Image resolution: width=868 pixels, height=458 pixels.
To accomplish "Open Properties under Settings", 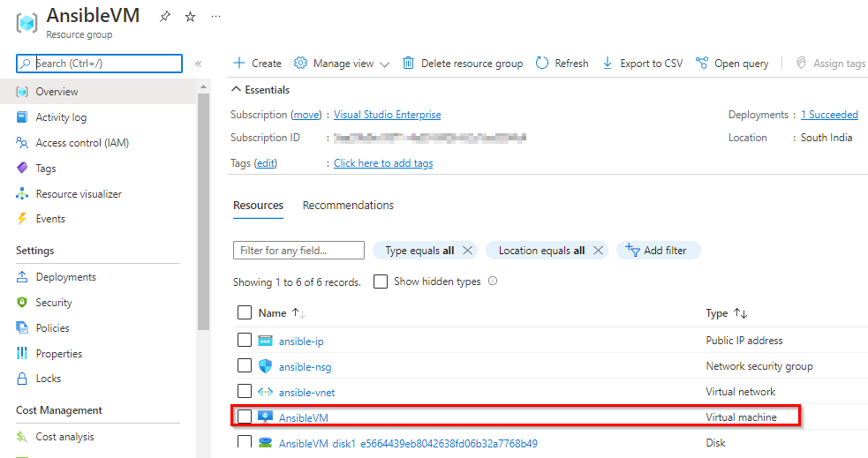I will (x=58, y=354).
